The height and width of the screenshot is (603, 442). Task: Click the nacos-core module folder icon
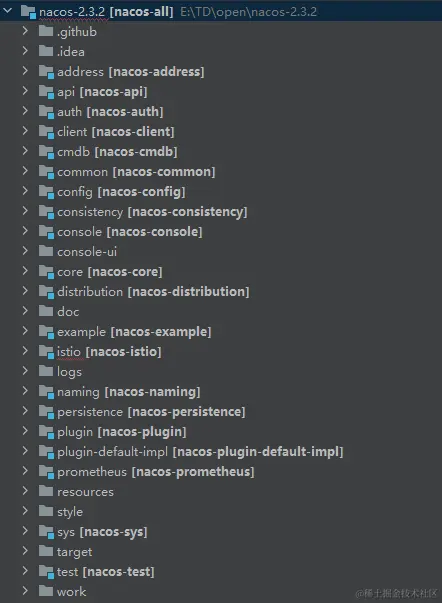[x=46, y=272]
